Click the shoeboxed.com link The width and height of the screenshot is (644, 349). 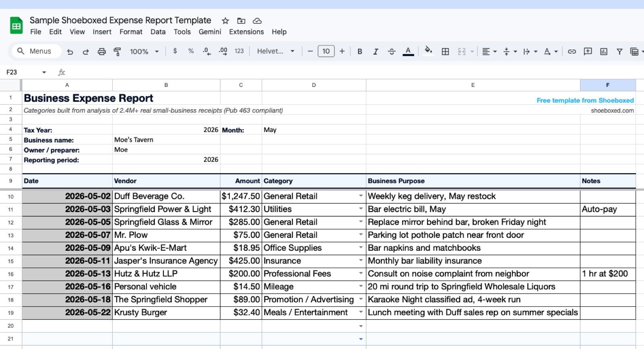612,110
